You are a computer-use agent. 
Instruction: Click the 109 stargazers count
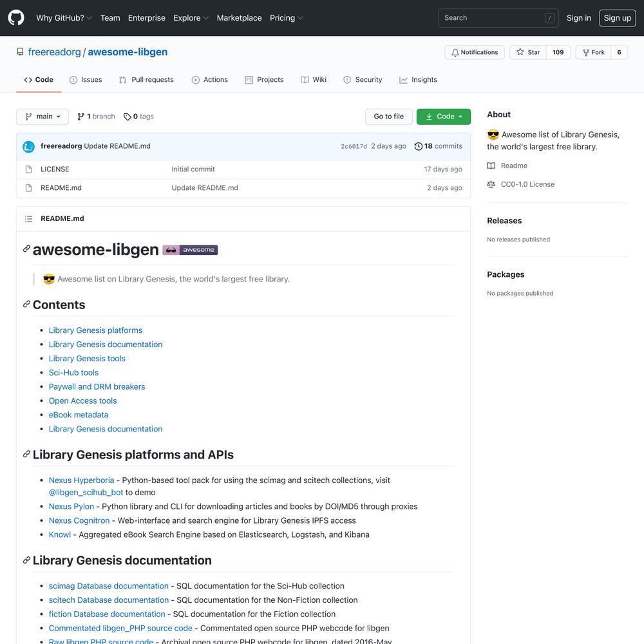click(558, 52)
